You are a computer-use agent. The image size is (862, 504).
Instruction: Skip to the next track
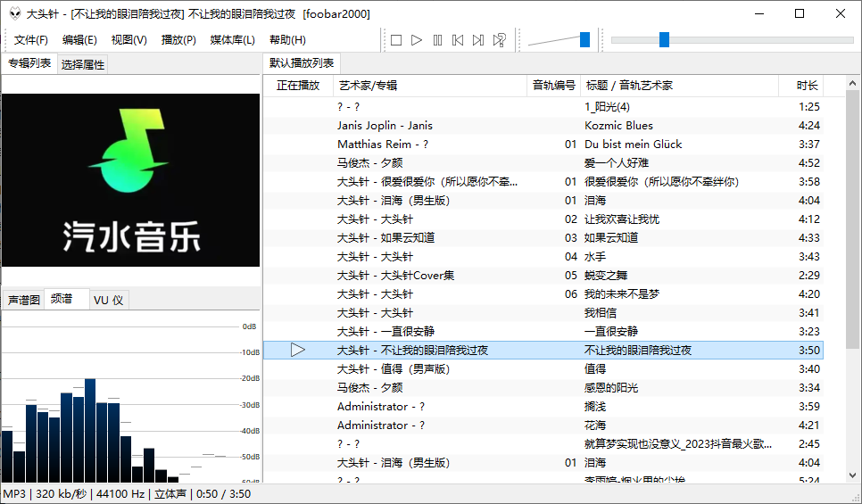pyautogui.click(x=478, y=40)
